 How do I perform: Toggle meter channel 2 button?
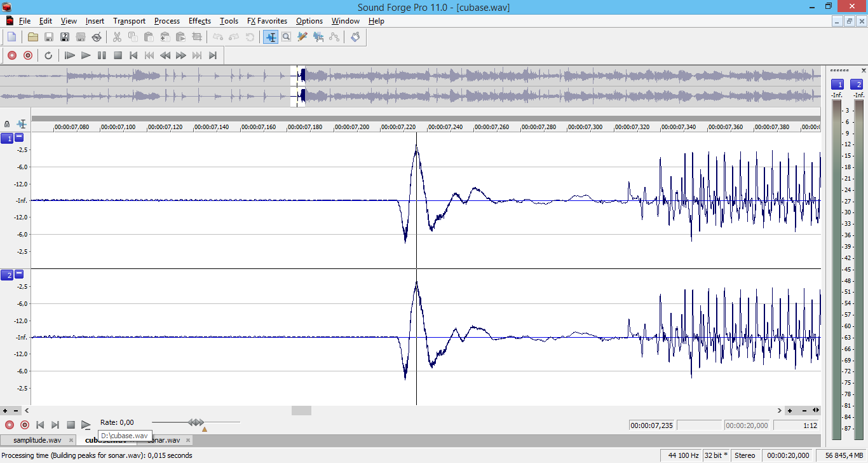tap(857, 85)
